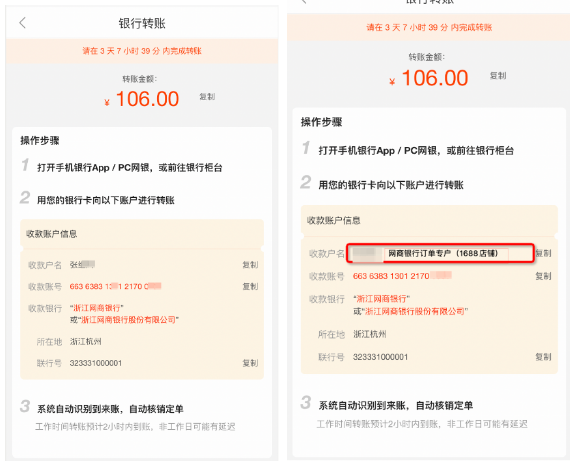Click 浙江网商银行股份有限公司 text in left screen

128,320
